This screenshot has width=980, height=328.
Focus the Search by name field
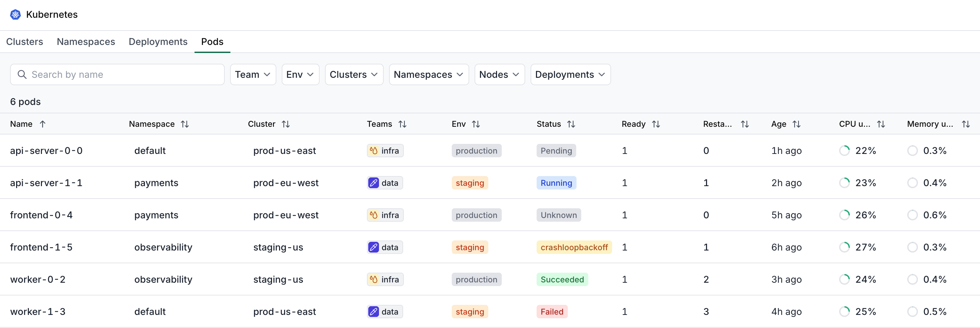(117, 74)
